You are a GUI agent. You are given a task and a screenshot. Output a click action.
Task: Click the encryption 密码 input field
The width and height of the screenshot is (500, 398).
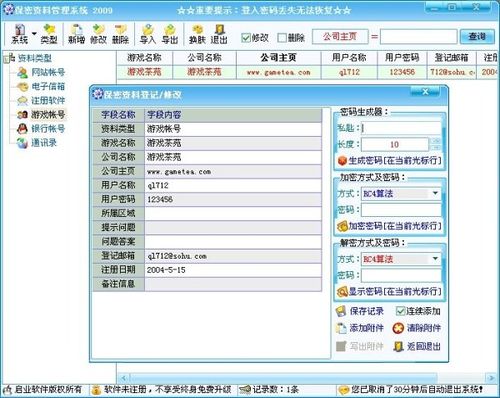tap(401, 210)
